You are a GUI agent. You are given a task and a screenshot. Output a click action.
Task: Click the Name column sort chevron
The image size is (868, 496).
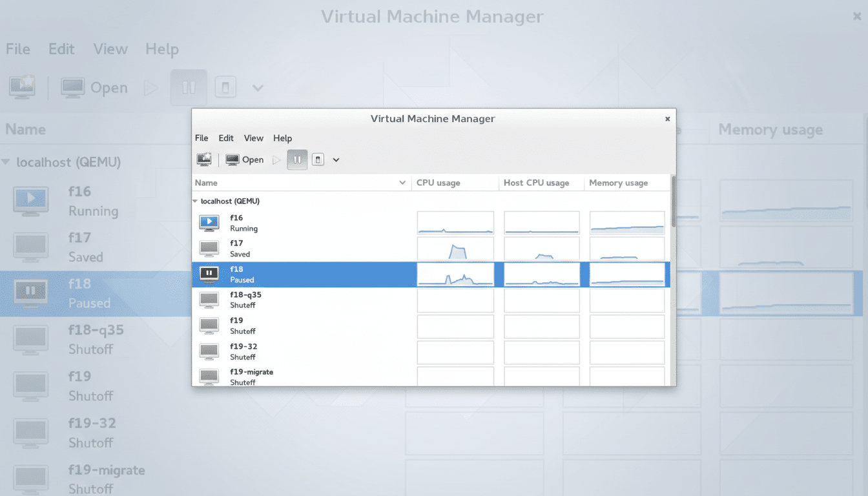(402, 183)
